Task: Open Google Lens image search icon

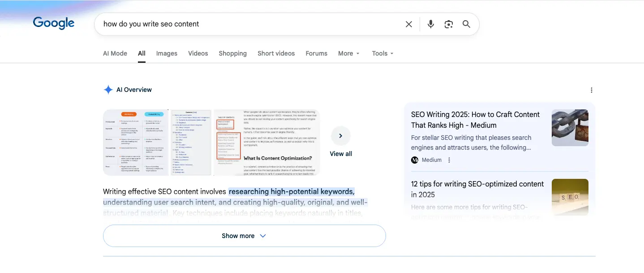Action: (448, 24)
